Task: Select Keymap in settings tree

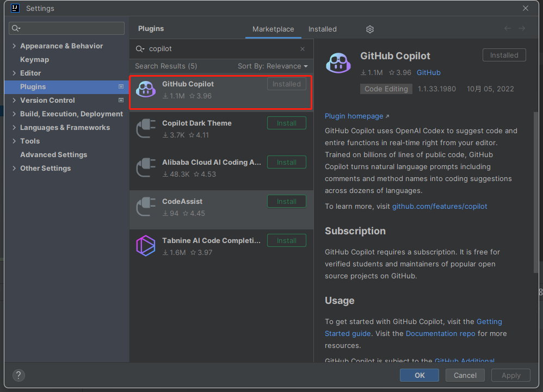Action: 35,59
